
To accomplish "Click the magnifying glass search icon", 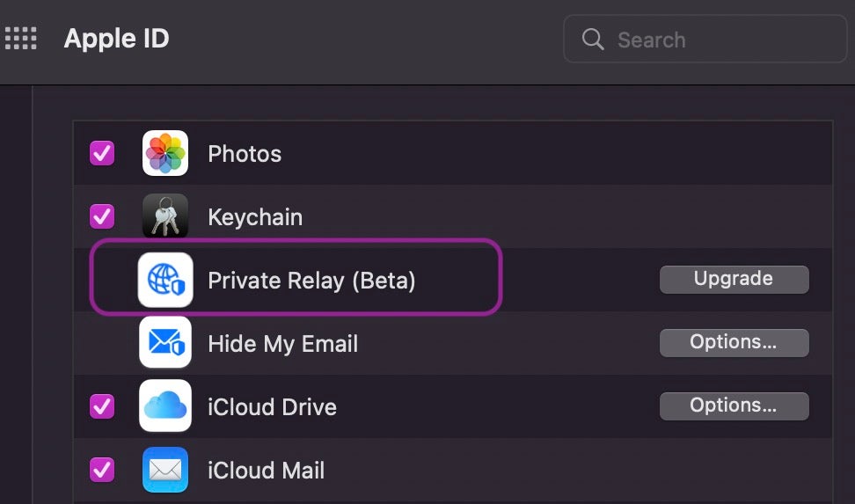I will (594, 40).
